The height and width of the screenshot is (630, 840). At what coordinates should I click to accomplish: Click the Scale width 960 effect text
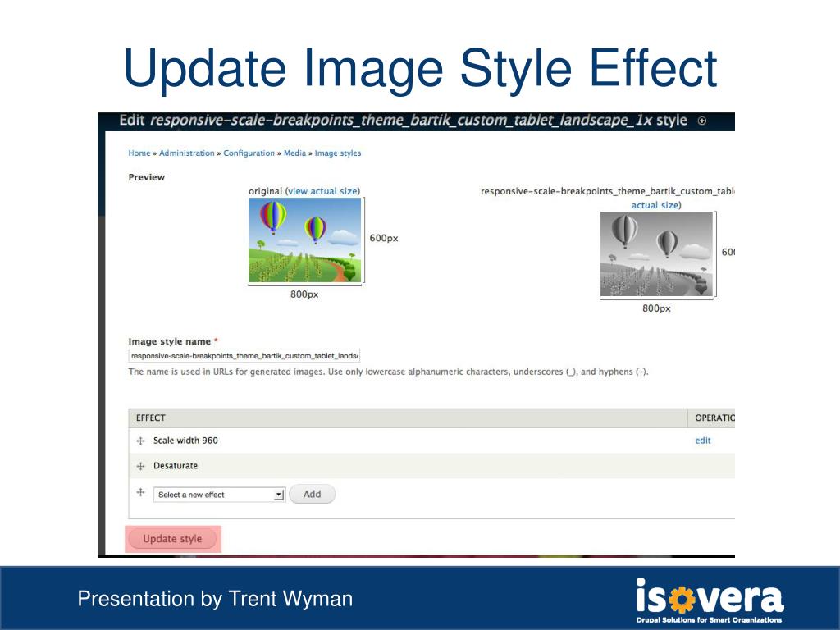(185, 441)
